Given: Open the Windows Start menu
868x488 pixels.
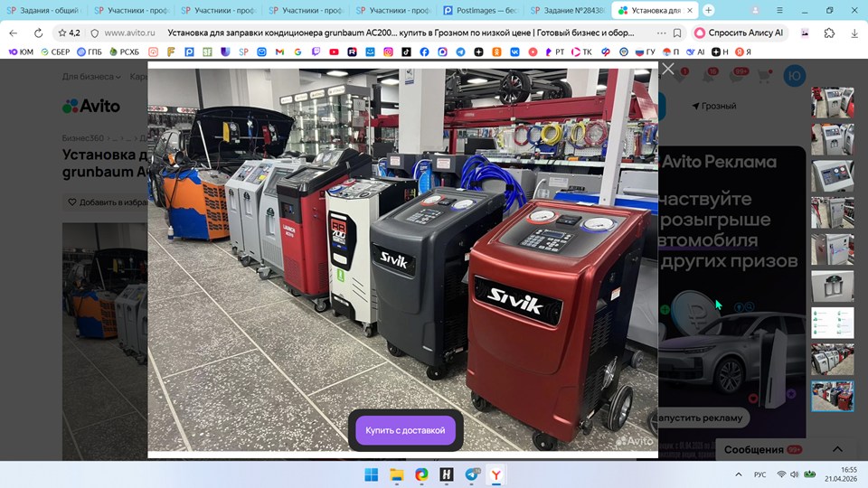Looking at the screenshot, I should point(372,474).
